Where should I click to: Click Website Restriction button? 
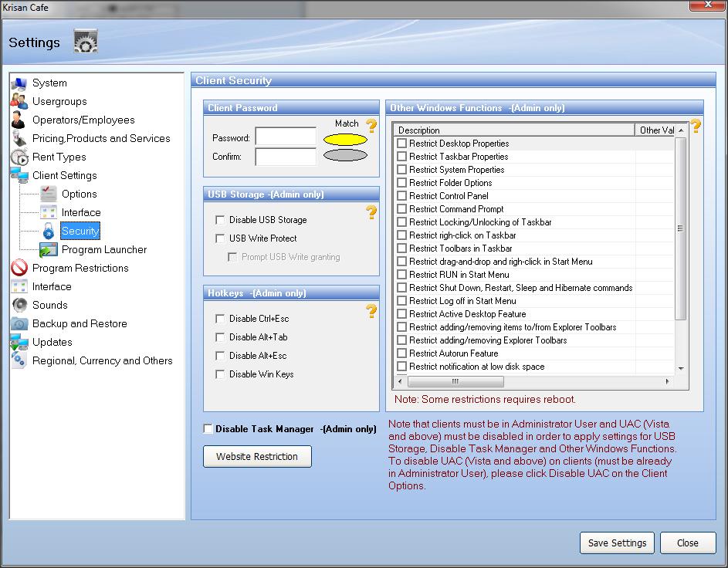point(257,457)
